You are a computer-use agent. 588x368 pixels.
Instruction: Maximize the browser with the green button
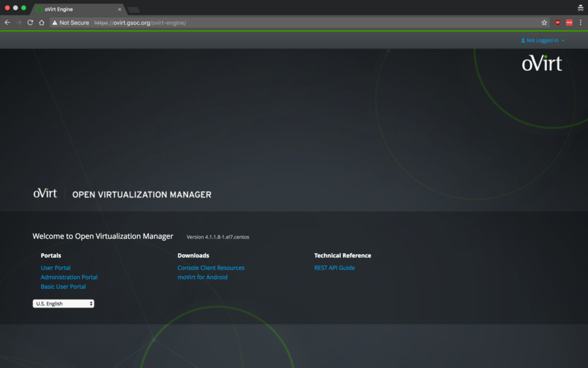(24, 8)
